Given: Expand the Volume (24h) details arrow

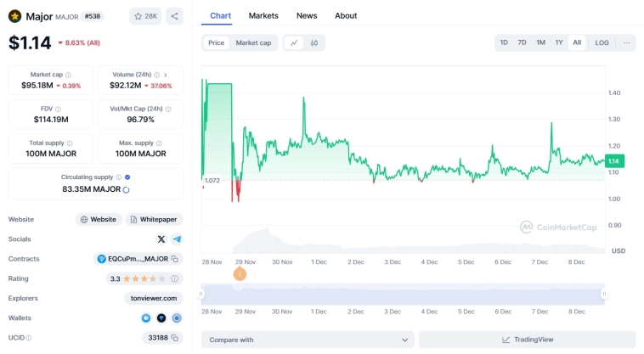Looking at the screenshot, I should click(166, 75).
